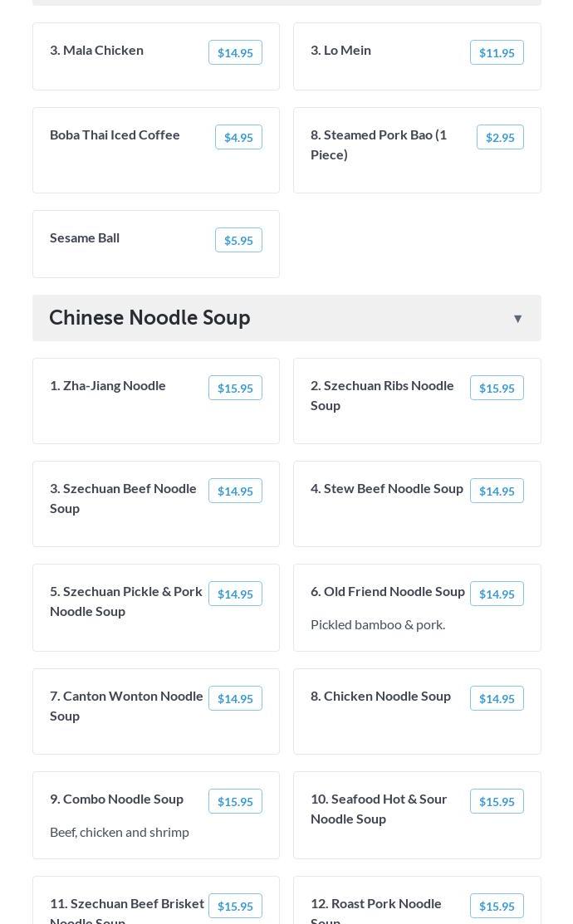Open Szechuan Beef Noodle Soup item
The height and width of the screenshot is (924, 573).
[x=123, y=498]
